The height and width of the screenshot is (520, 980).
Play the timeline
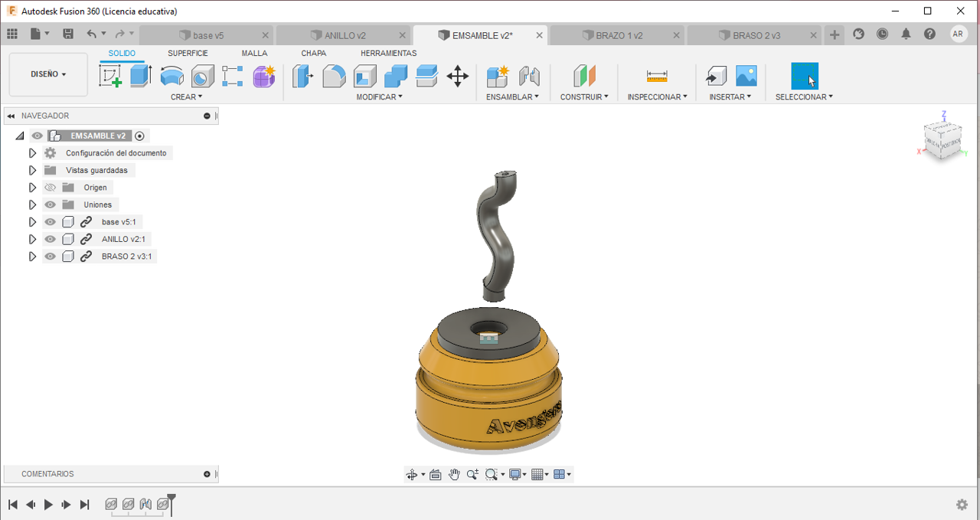(48, 505)
